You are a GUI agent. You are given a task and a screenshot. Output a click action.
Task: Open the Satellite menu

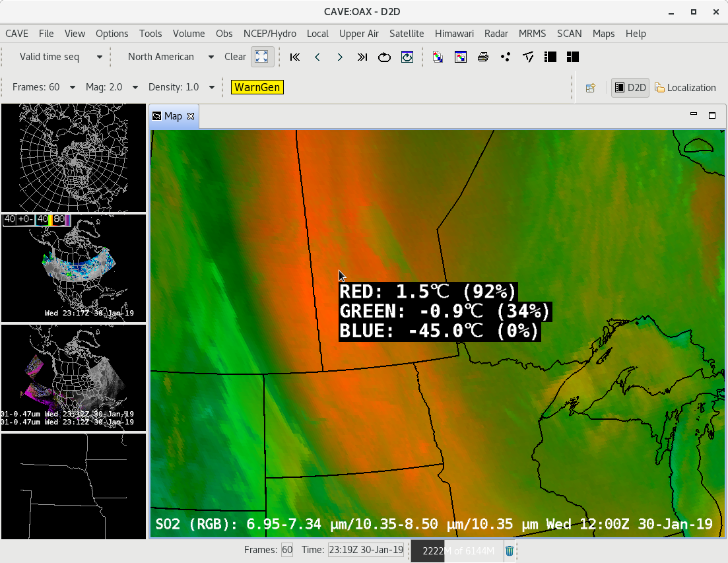(407, 34)
